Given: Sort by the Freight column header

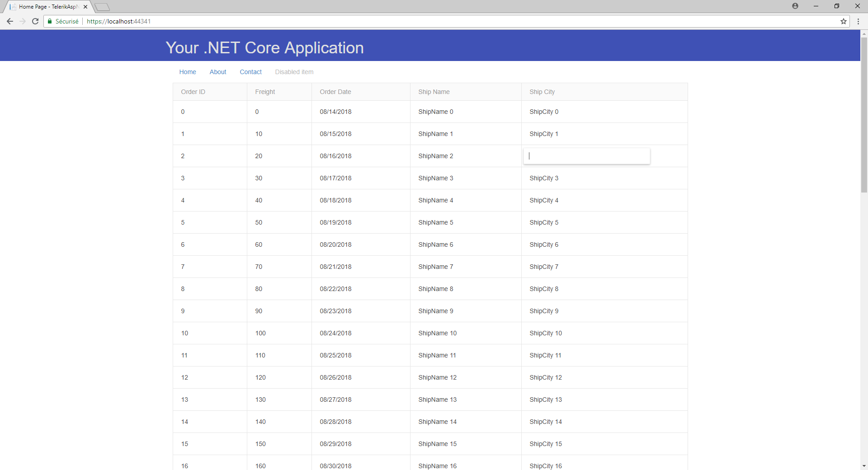Looking at the screenshot, I should click(x=265, y=92).
